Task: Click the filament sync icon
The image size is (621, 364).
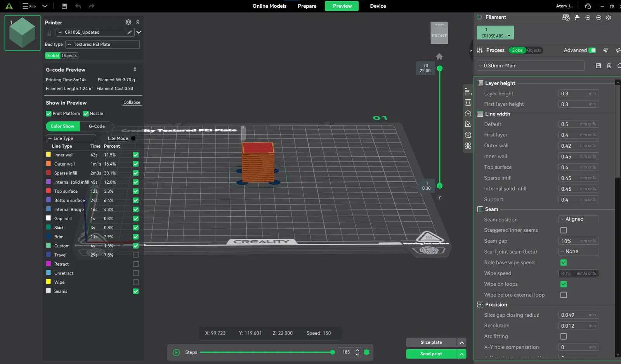Action: [566, 17]
